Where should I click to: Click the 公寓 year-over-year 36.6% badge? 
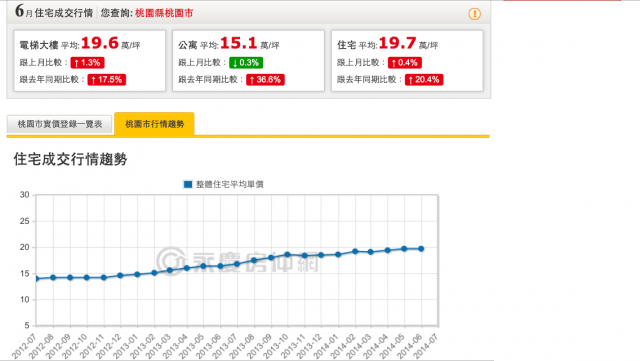[x=265, y=80]
